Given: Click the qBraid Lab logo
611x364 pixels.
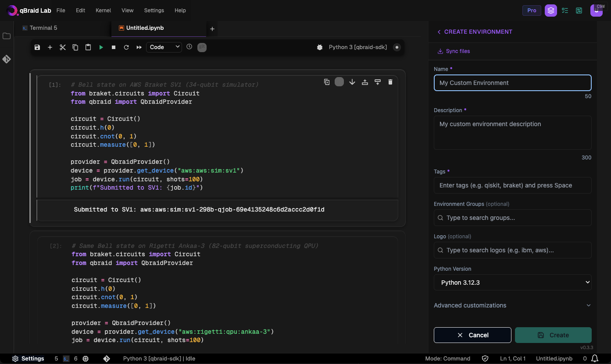Looking at the screenshot, I should tap(29, 10).
